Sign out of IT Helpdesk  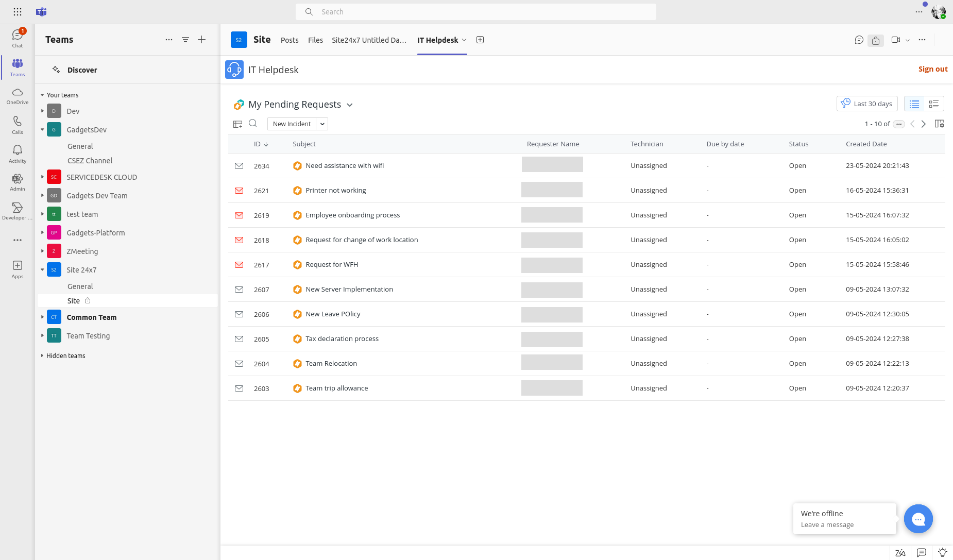coord(933,69)
